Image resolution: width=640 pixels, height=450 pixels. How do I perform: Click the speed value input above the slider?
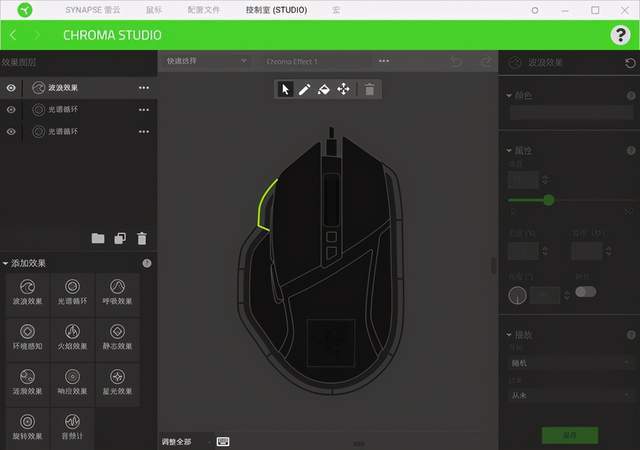(524, 180)
